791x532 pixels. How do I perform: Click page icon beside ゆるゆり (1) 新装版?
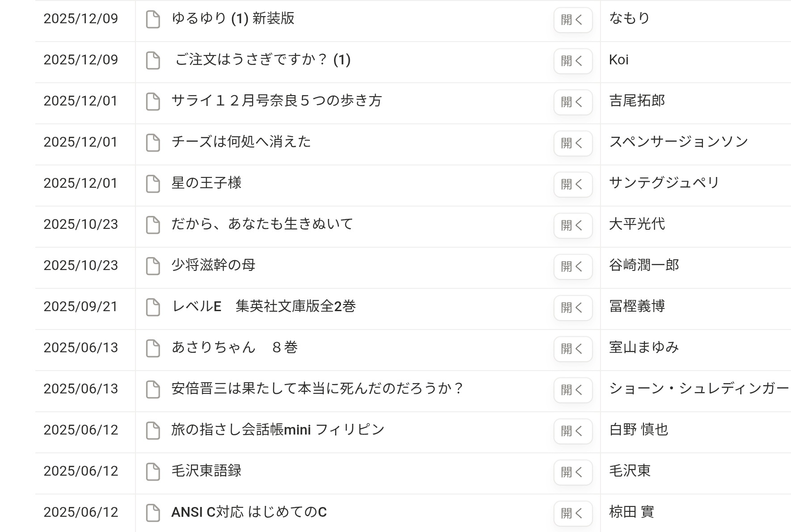pyautogui.click(x=153, y=20)
